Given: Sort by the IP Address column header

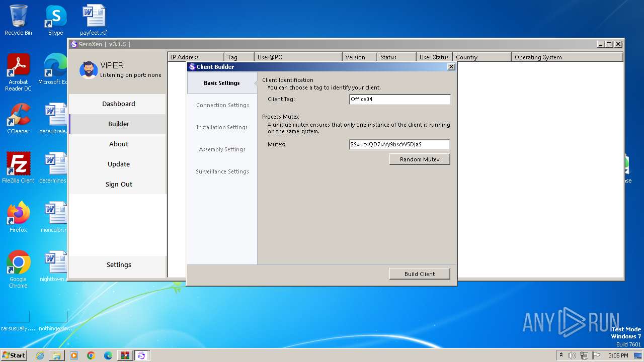Looking at the screenshot, I should click(196, 57).
